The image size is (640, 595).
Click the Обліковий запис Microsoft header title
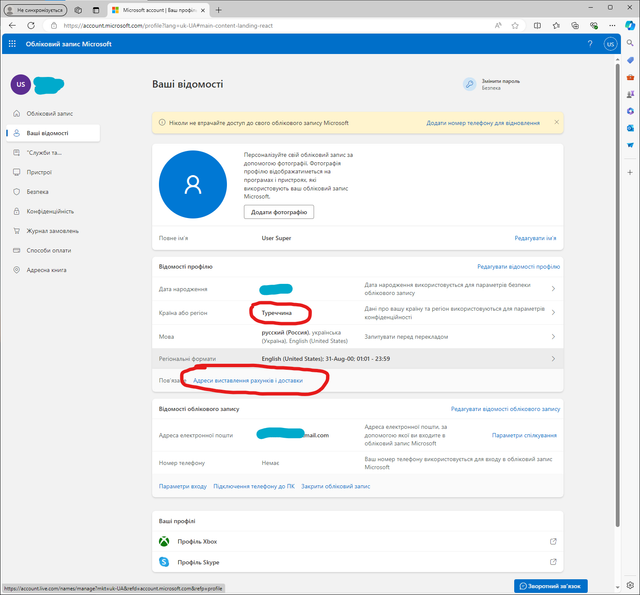click(69, 44)
